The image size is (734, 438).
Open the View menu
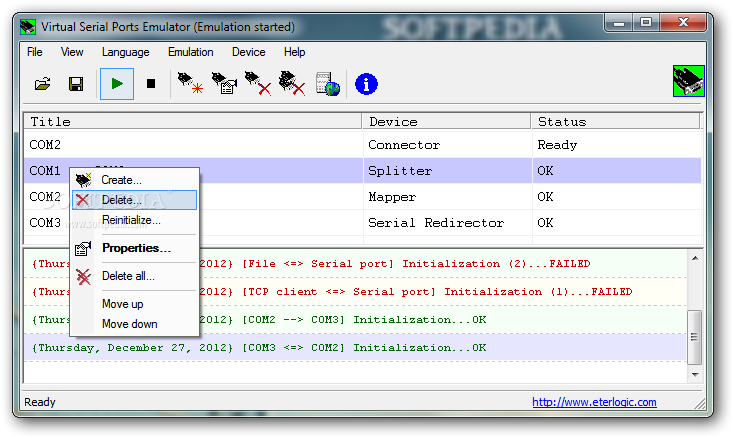(x=72, y=52)
